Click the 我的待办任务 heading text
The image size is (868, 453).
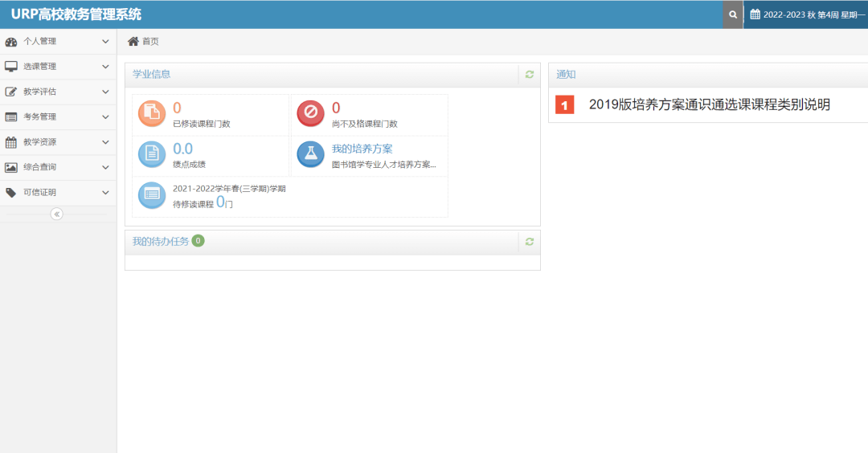161,241
